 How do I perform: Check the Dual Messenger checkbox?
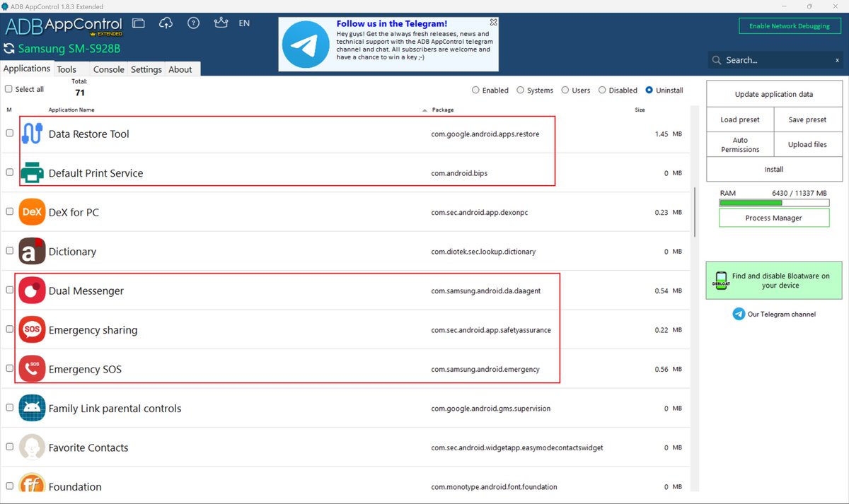[9, 290]
